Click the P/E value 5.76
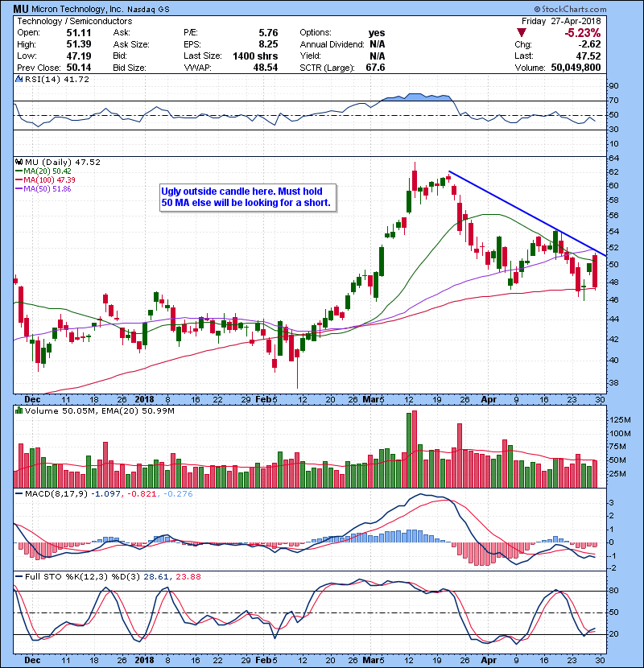This screenshot has width=644, height=668. 268,33
